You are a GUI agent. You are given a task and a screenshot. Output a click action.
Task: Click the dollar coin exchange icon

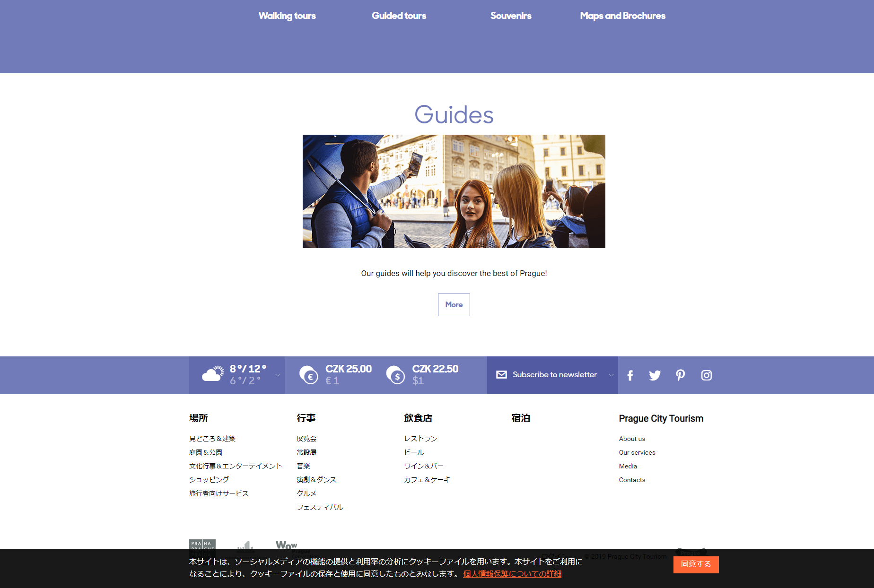point(395,375)
